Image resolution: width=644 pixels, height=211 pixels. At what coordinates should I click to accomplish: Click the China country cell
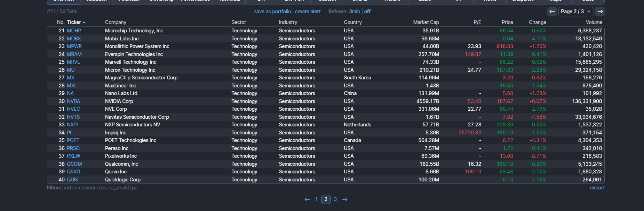coord(350,93)
